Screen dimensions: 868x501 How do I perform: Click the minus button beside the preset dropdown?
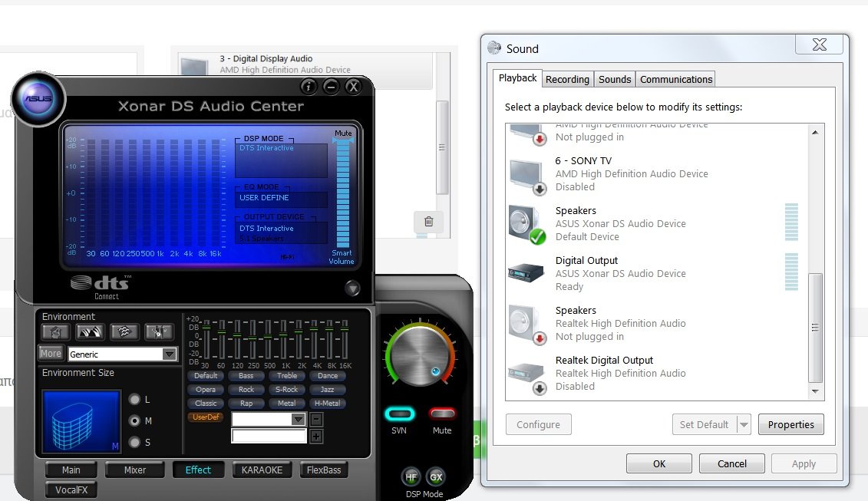(x=316, y=419)
